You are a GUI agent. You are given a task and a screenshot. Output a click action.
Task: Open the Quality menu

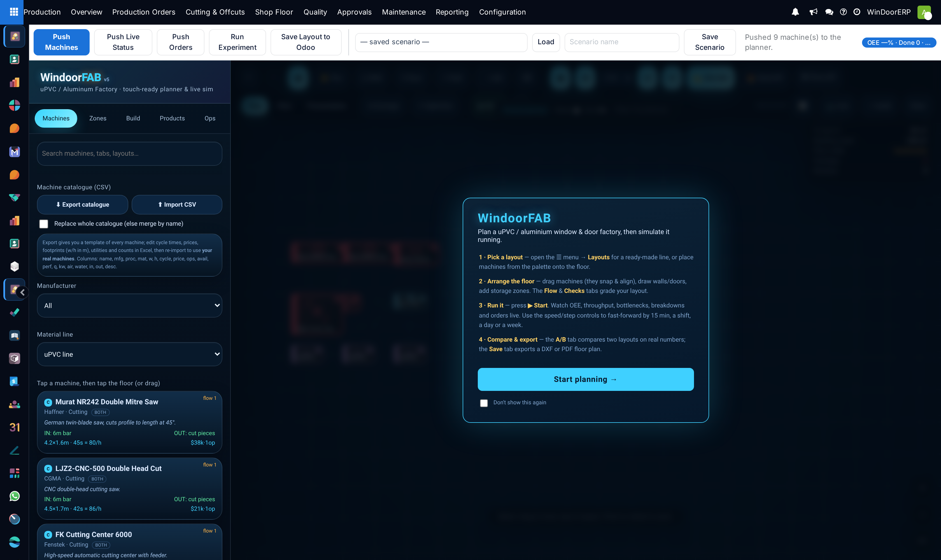click(315, 12)
